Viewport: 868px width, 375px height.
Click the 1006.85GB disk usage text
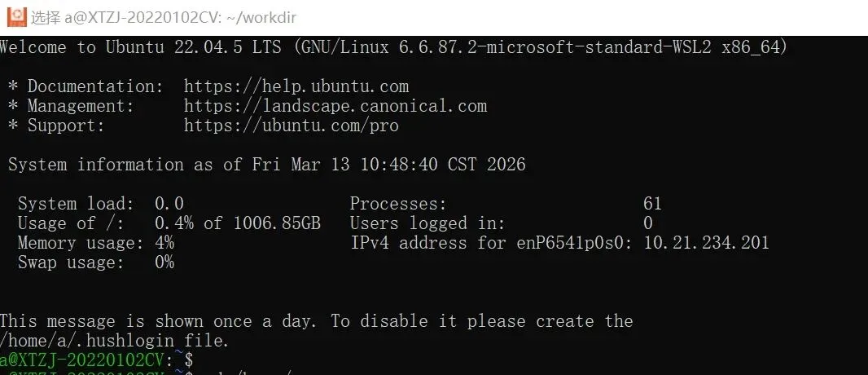pyautogui.click(x=277, y=223)
